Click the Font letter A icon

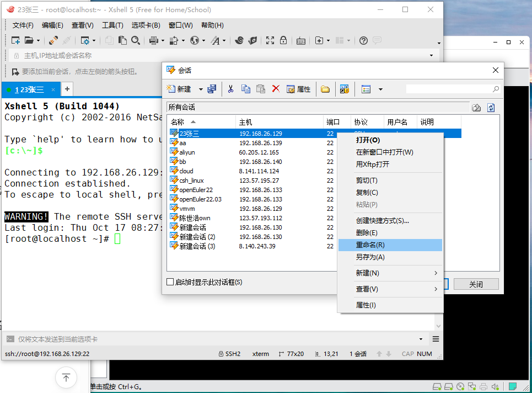[x=215, y=40]
